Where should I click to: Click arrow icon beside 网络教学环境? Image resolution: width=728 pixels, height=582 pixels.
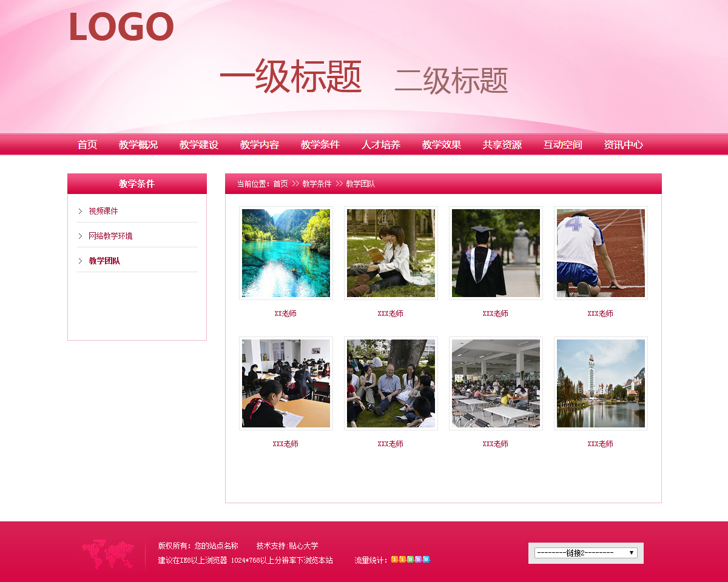80,236
